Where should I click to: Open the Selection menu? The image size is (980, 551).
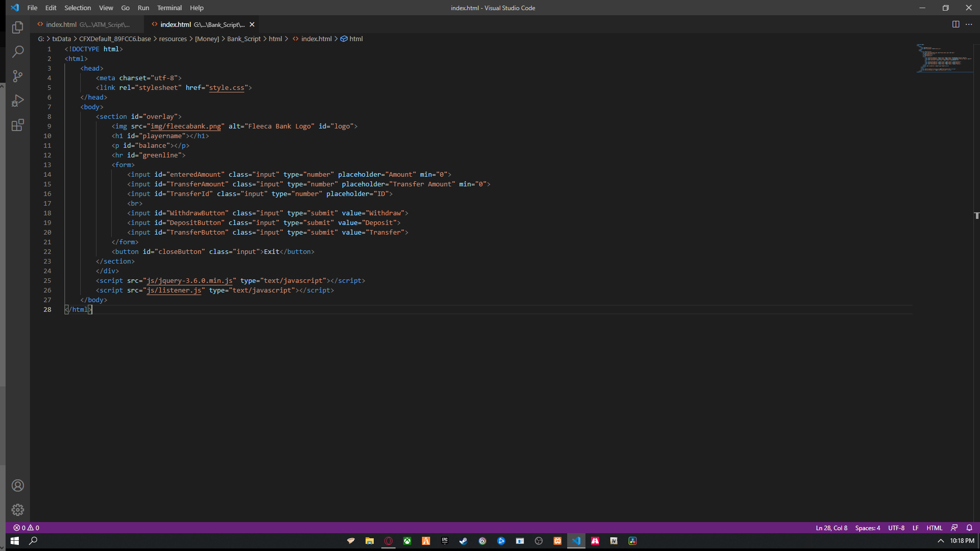(77, 8)
